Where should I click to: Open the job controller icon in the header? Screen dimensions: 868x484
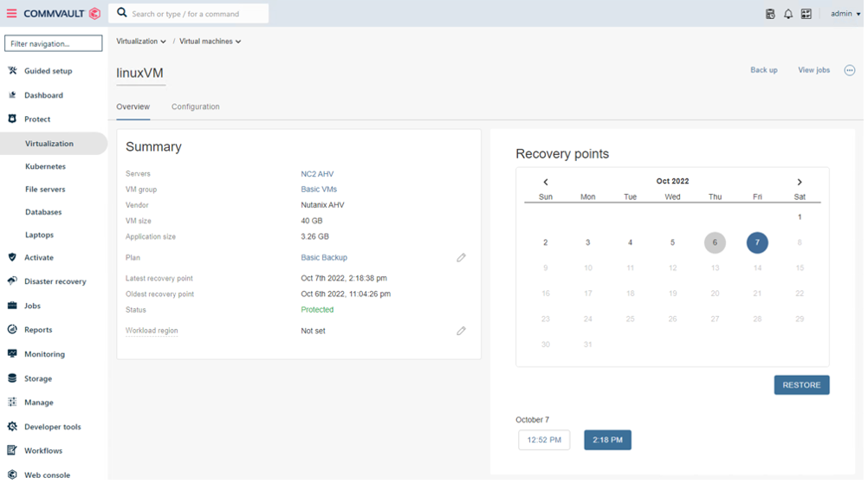770,14
